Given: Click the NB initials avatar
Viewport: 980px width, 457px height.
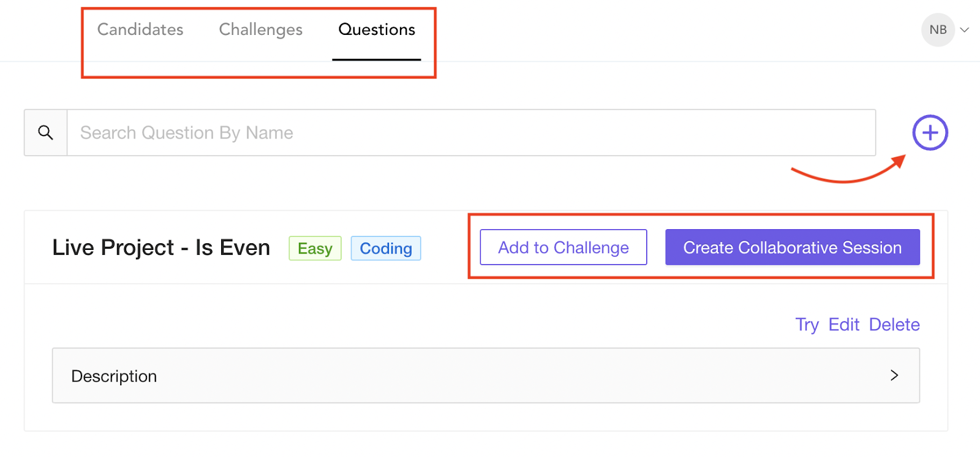Looking at the screenshot, I should [x=937, y=29].
